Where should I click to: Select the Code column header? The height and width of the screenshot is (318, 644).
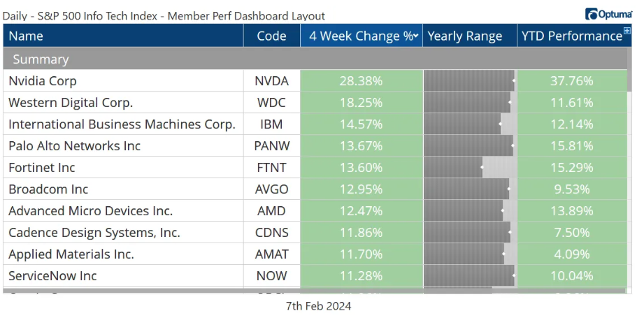(271, 36)
